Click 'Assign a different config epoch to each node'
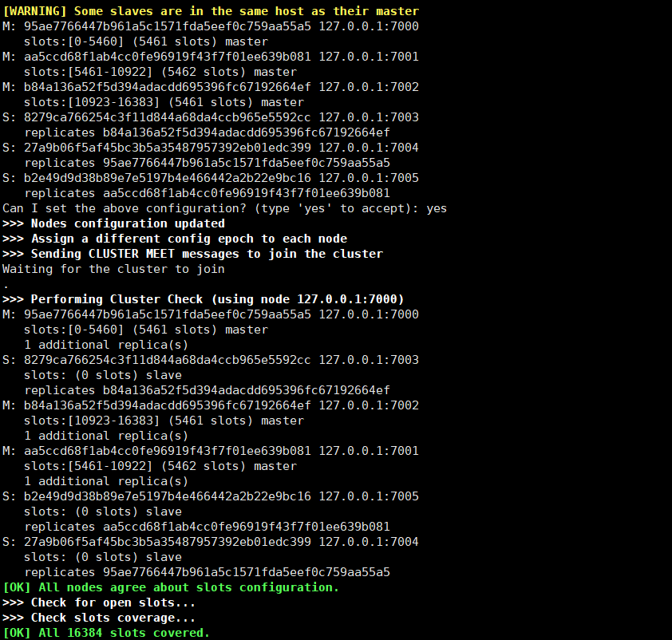672x640 pixels. [189, 239]
